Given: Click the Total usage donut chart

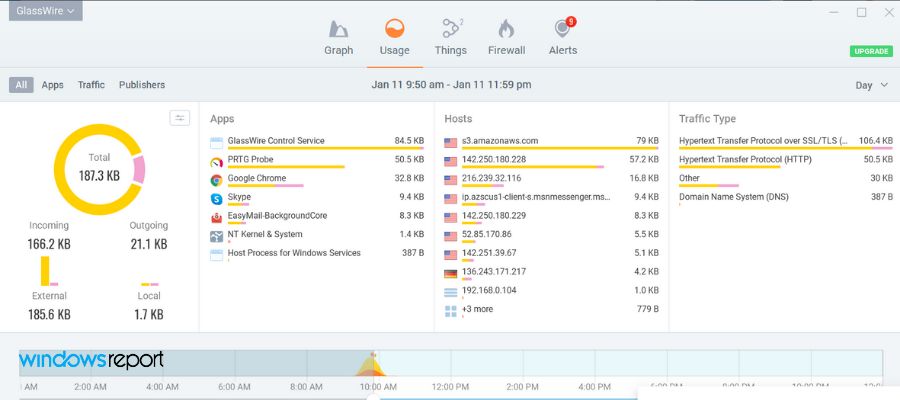Looking at the screenshot, I should (99, 169).
